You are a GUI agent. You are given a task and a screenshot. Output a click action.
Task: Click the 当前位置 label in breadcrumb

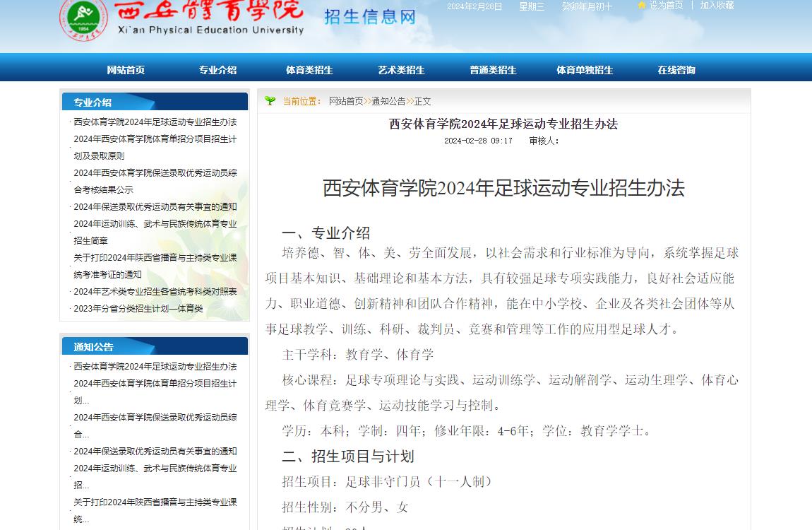(301, 101)
